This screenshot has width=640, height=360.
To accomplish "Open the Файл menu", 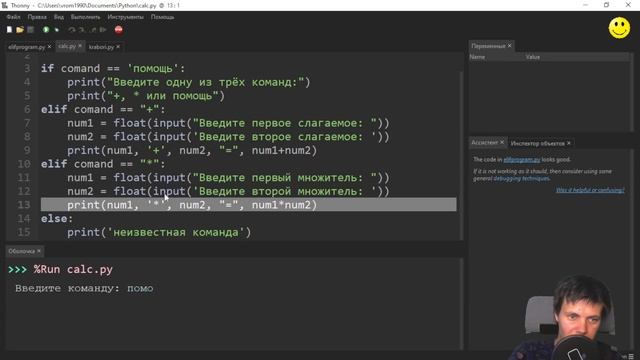I will pyautogui.click(x=13, y=17).
